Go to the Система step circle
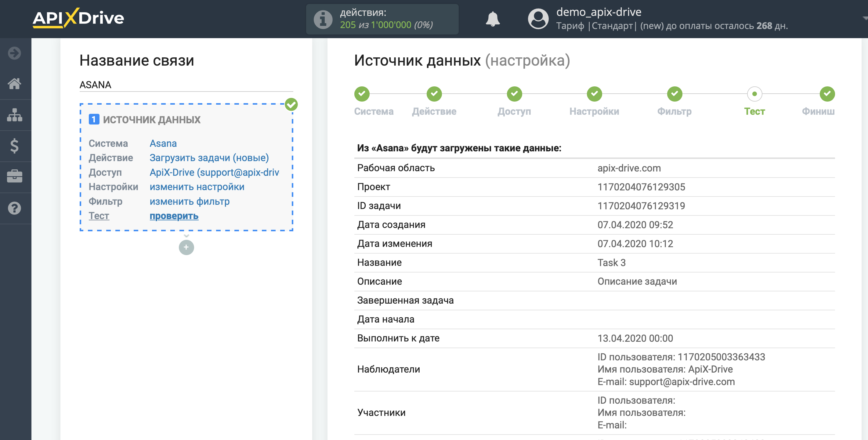Viewport: 868px width, 440px height. [x=362, y=94]
